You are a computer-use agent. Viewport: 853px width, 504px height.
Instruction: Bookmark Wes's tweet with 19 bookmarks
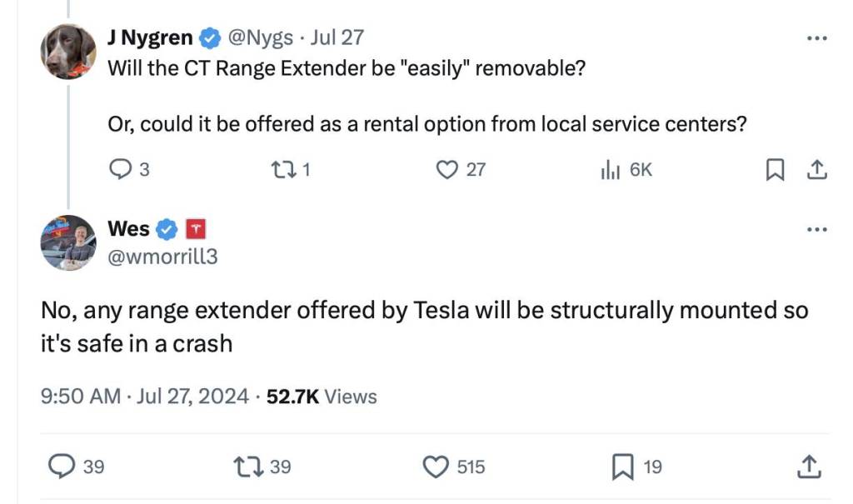click(x=622, y=467)
